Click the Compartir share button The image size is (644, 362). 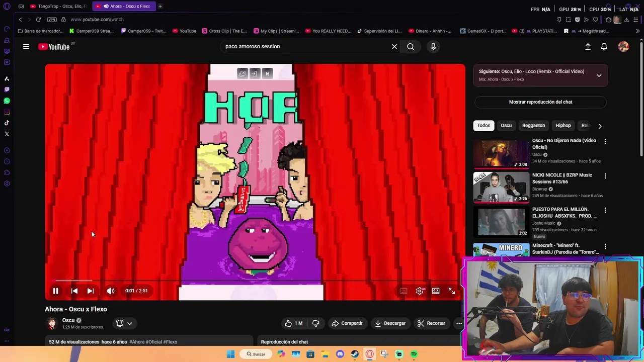(347, 323)
